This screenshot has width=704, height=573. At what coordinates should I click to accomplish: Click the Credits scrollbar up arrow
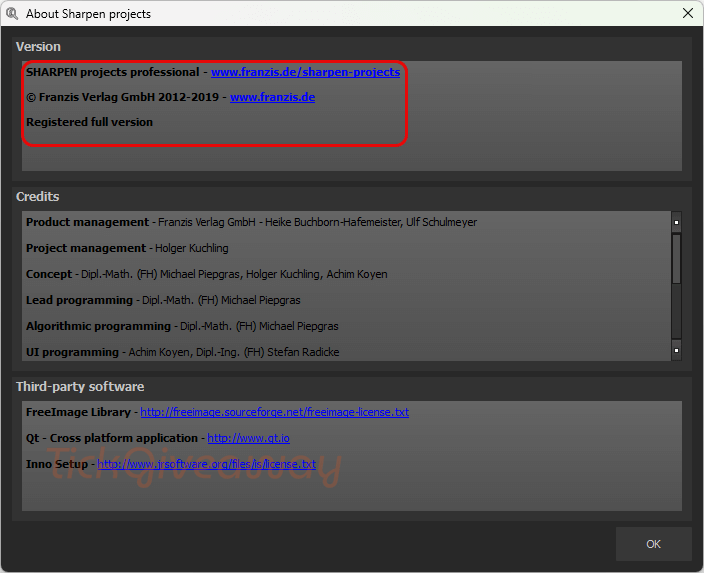[x=676, y=222]
